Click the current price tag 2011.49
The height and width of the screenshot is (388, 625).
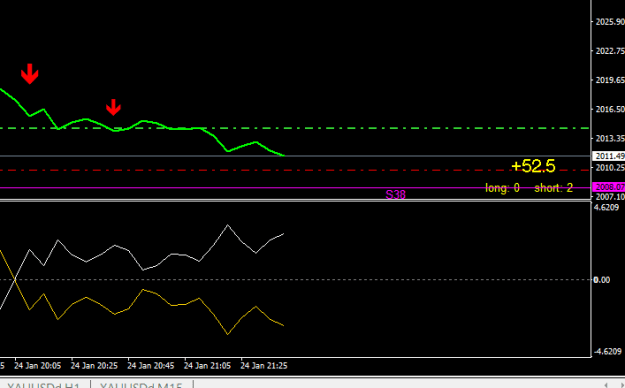coord(609,156)
